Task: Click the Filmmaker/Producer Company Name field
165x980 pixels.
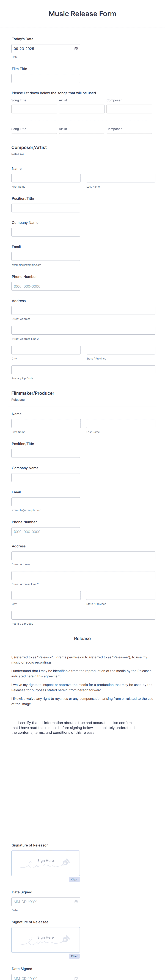Action: (x=46, y=477)
